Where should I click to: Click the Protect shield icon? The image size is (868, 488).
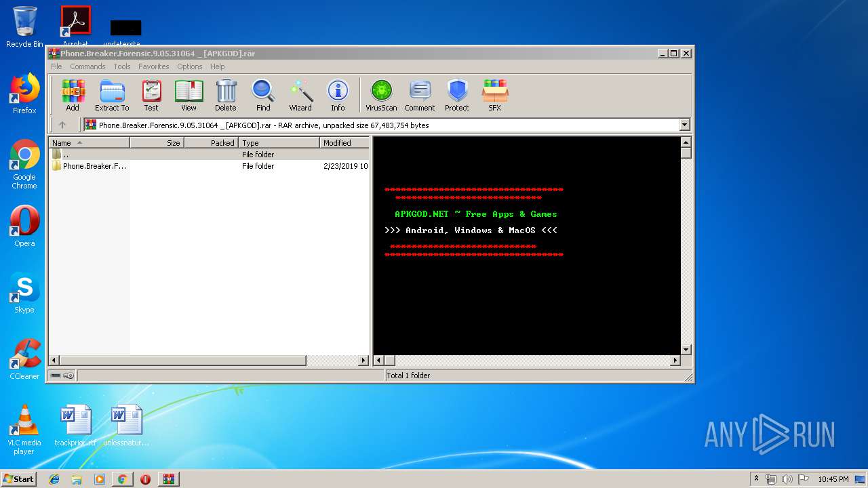(x=457, y=95)
